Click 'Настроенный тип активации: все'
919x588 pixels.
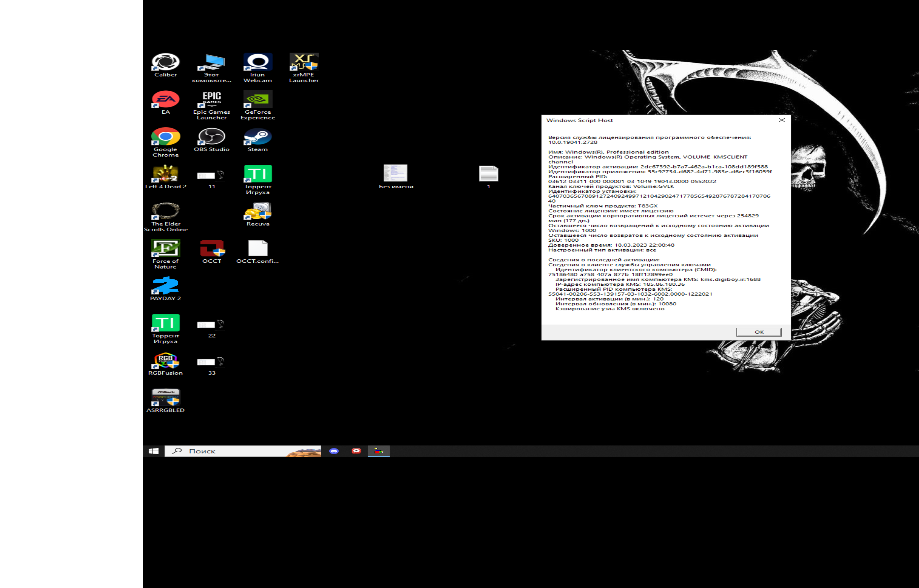[x=602, y=250]
